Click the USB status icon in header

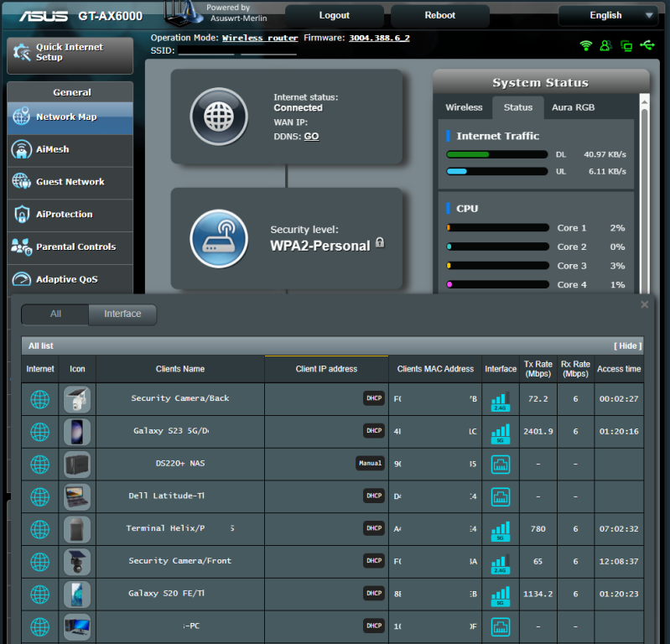pyautogui.click(x=647, y=45)
